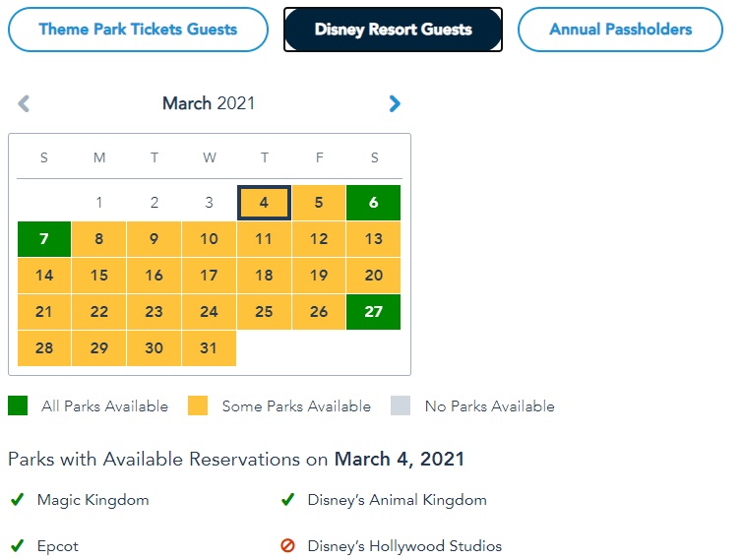This screenshot has height=560, width=743.
Task: Open Annual Passholders tab
Action: pyautogui.click(x=620, y=30)
